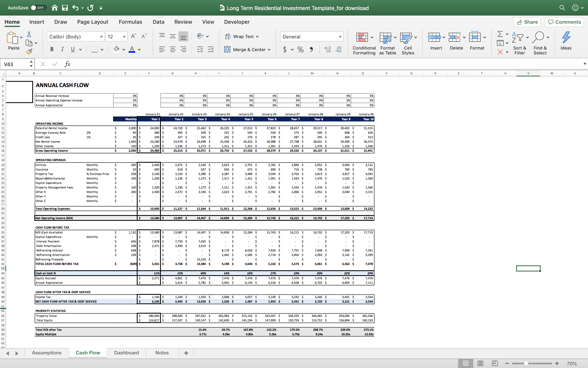
Task: Switch to Page Layout view icon
Action: coord(480,363)
